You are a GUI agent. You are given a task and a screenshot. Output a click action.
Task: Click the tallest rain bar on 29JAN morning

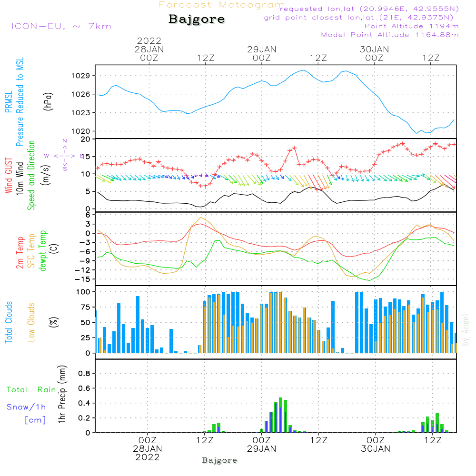280,415
